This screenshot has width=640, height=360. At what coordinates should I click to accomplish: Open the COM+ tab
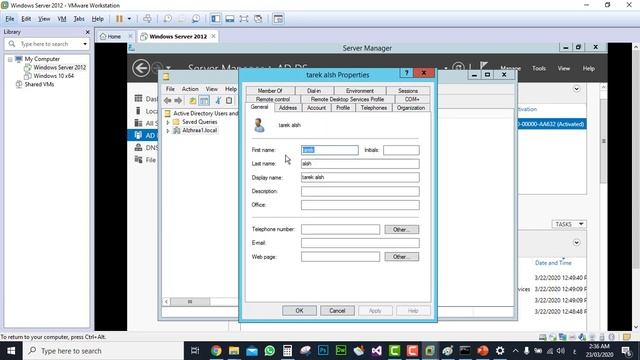click(x=412, y=99)
